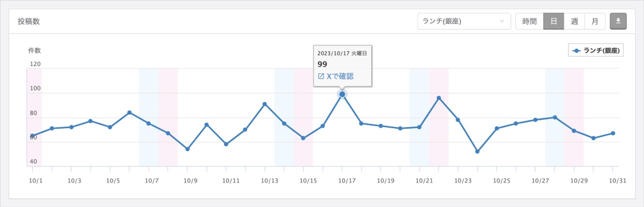Screen dimensions: 644x207
Task: Click the 投稿数 panel title
Action: 29,21
